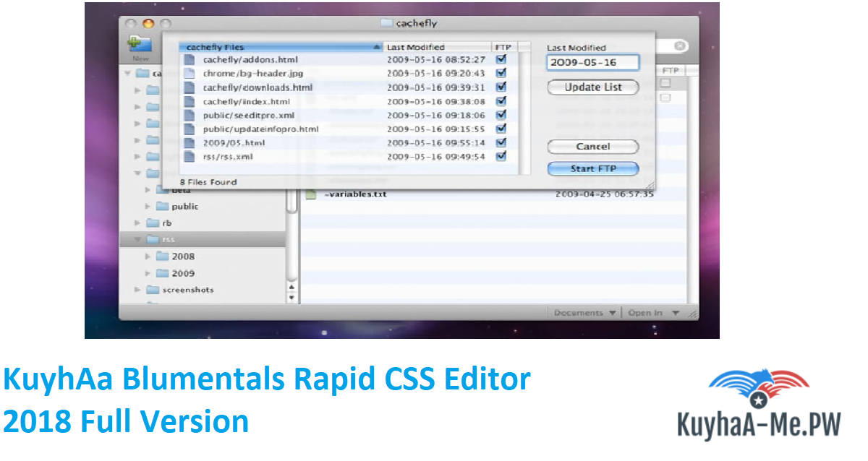
Task: Select the public/seeditpro.xml row
Action: coord(349,116)
